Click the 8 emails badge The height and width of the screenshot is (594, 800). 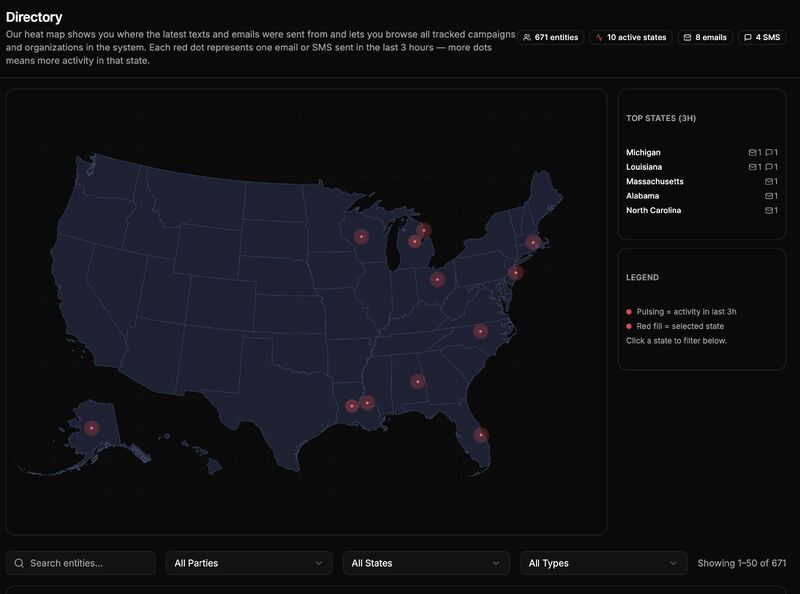(x=705, y=37)
